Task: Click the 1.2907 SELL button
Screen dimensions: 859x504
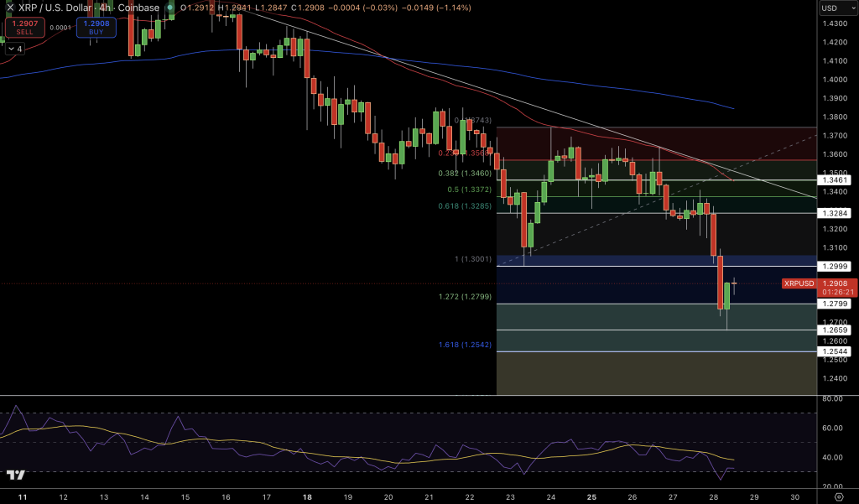Action: [x=24, y=28]
